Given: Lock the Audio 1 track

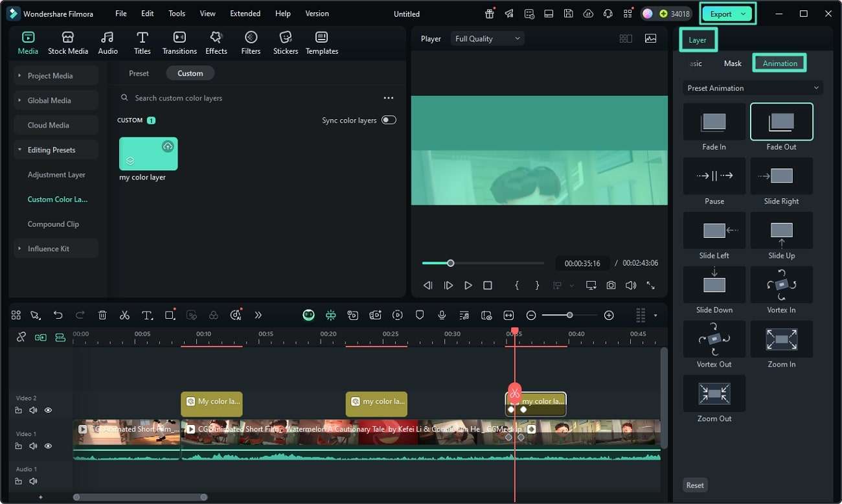Looking at the screenshot, I should pos(19,481).
